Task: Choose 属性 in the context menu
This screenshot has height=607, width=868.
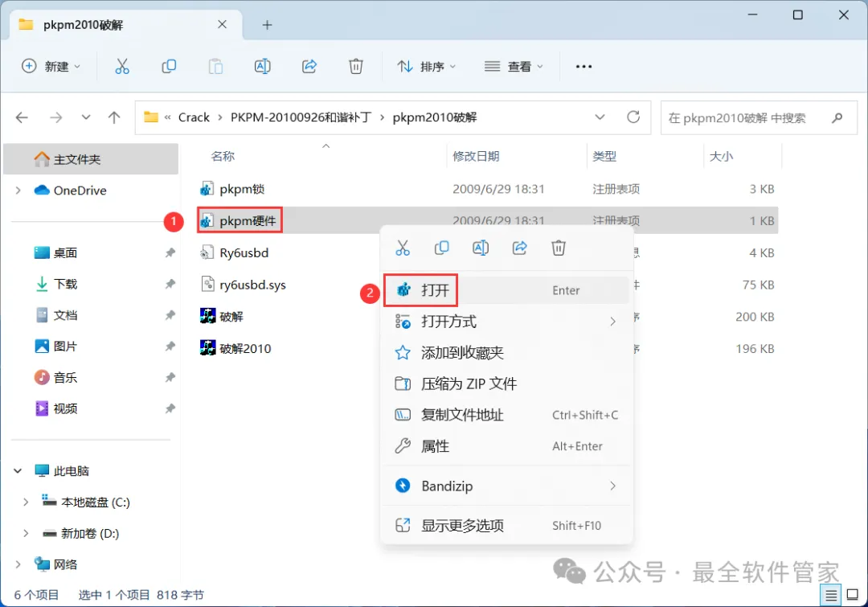Action: tap(506, 446)
